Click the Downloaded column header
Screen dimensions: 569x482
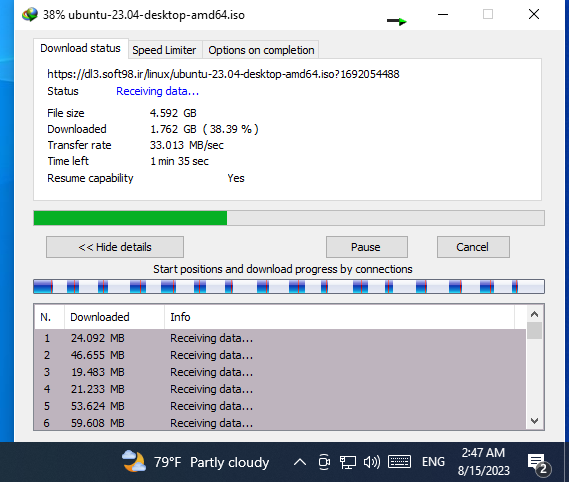click(x=114, y=317)
